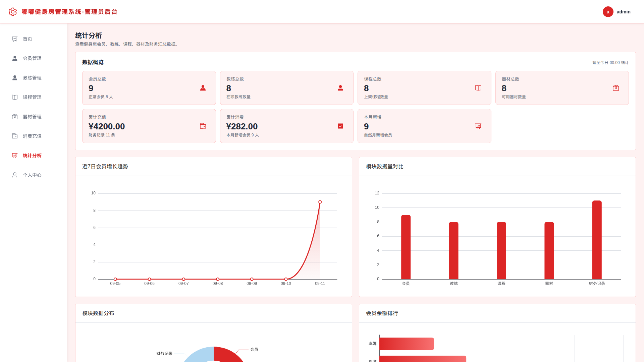The width and height of the screenshot is (644, 362).
Task: Click the 器材 bar in 模块数据量对比 chart
Action: click(549, 251)
